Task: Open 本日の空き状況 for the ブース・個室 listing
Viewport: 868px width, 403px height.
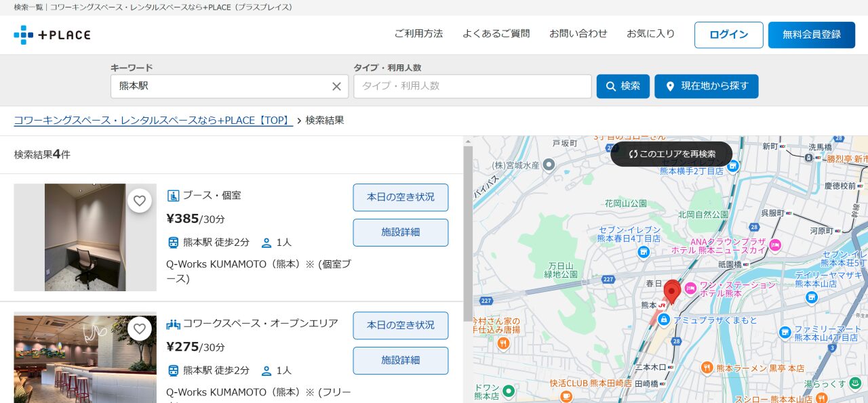Action: point(401,198)
